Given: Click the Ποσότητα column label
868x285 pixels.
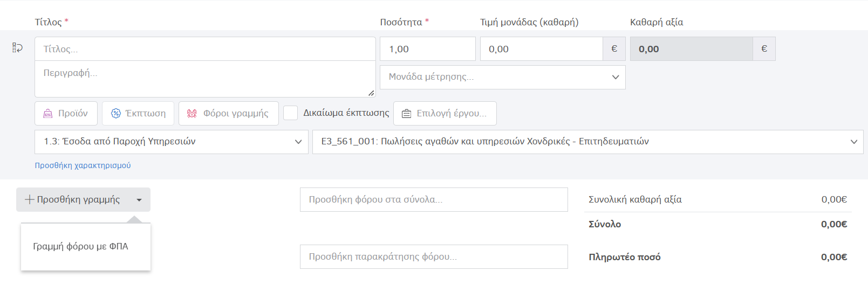Looking at the screenshot, I should point(401,22).
